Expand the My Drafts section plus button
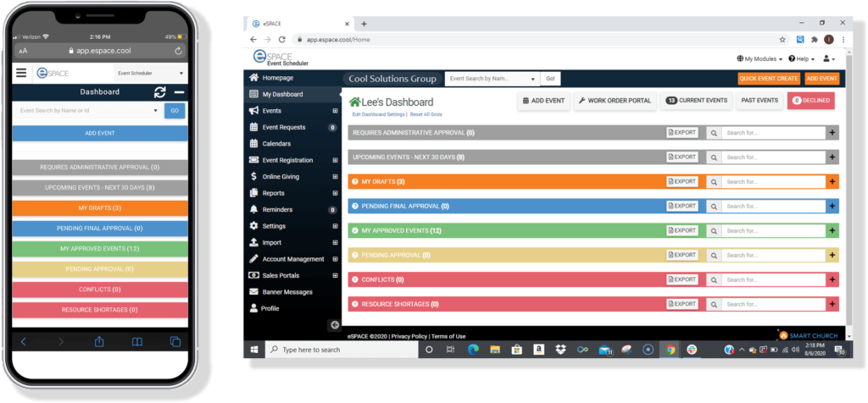This screenshot has width=868, height=403. 832,182
